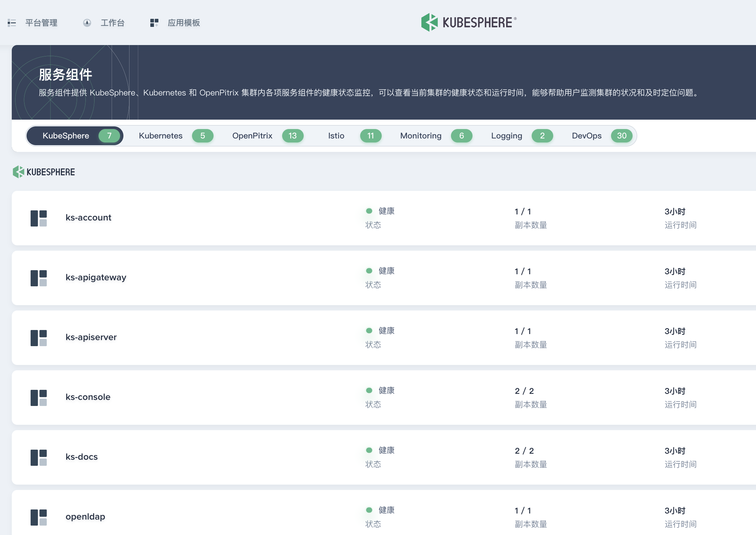
Task: Open the ks-docs component
Action: (x=82, y=457)
